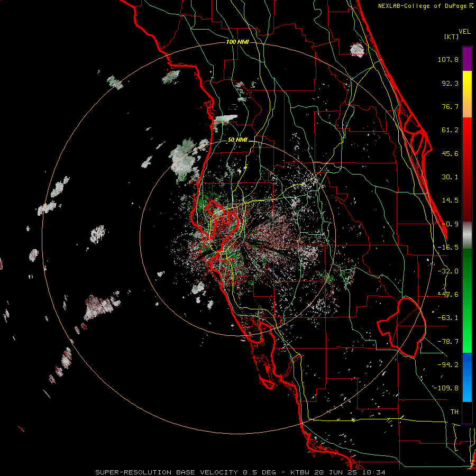
Task: Click the [KT] units label
Action: [452, 36]
